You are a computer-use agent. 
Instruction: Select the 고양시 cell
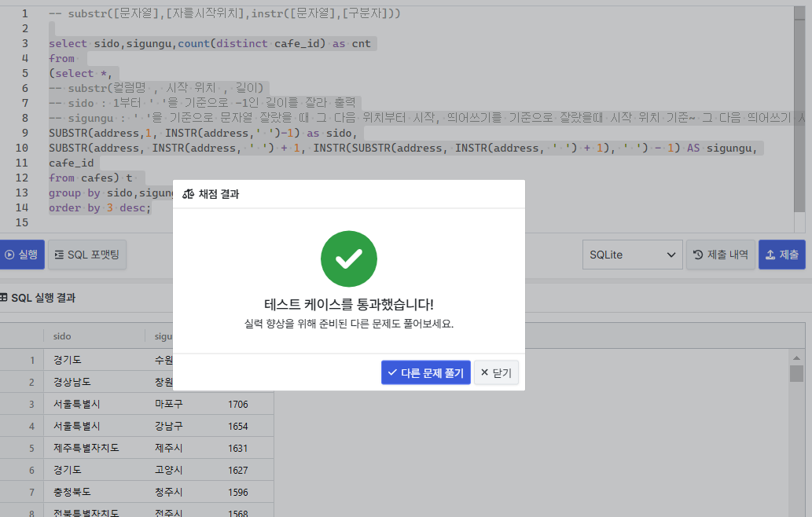tap(169, 470)
